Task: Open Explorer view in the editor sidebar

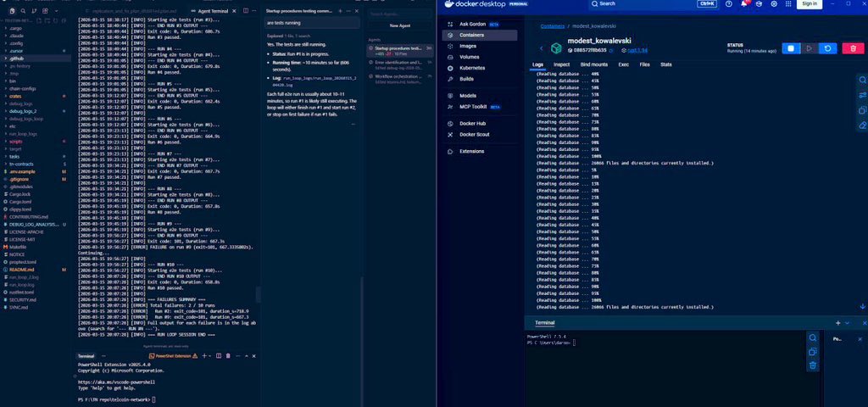Action: tap(13, 10)
